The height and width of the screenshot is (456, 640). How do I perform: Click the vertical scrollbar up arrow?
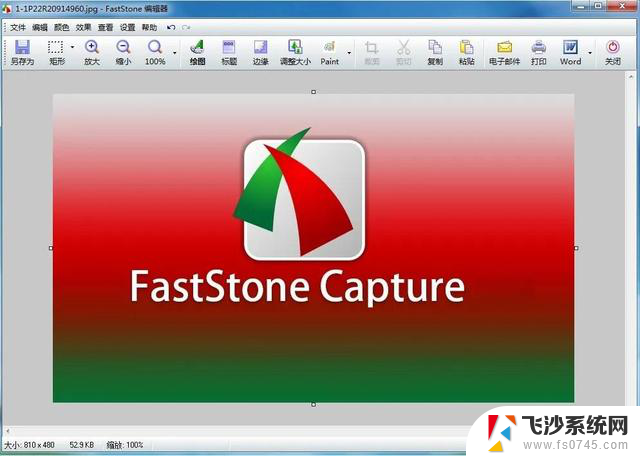(630, 77)
